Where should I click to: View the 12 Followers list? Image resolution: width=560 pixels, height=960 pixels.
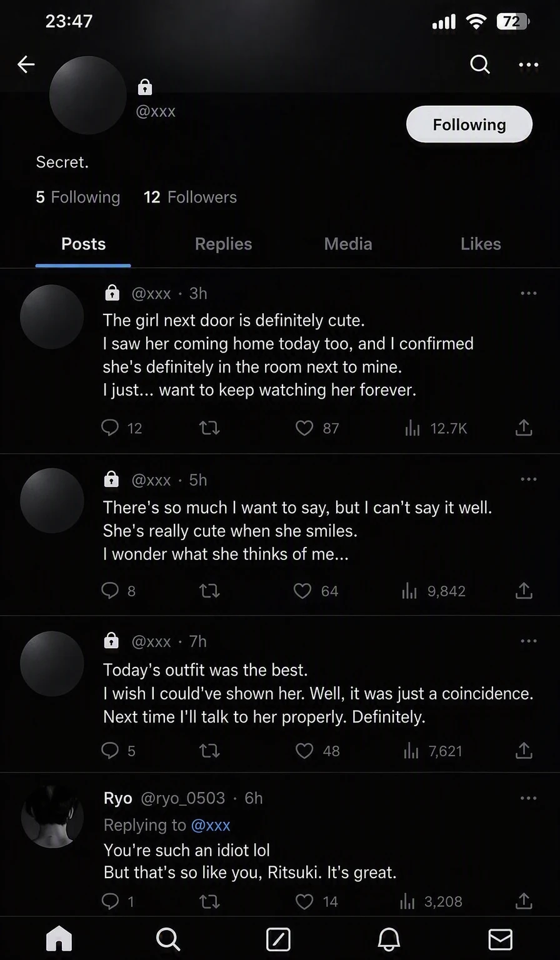tap(190, 197)
